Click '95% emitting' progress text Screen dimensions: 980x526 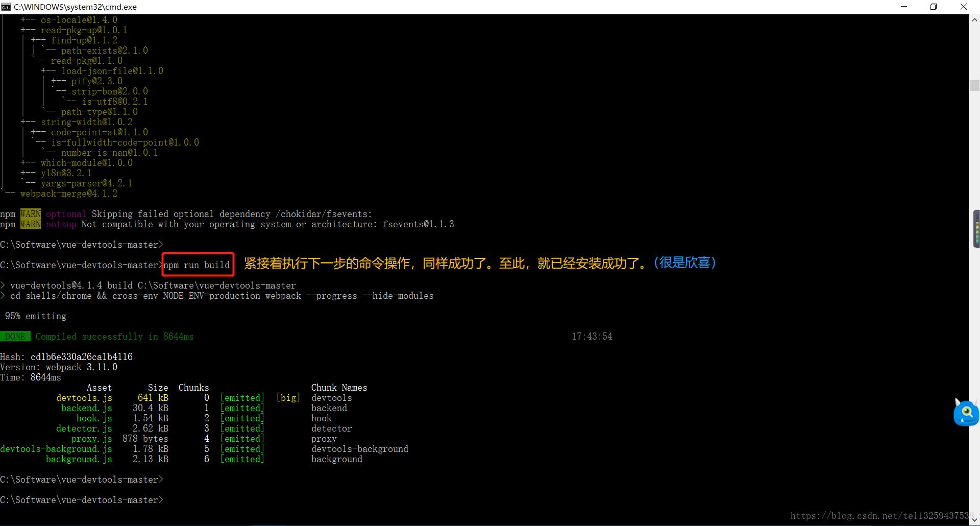click(36, 316)
